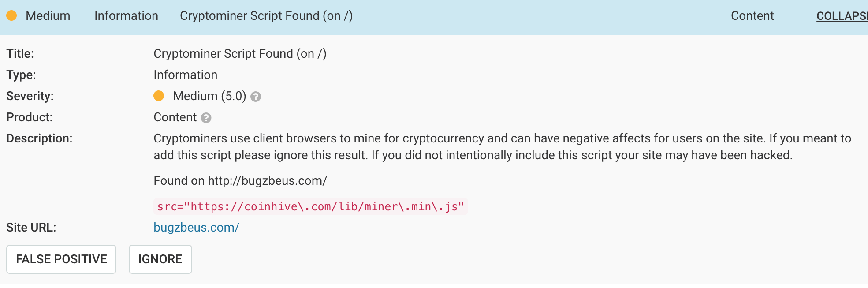Click the header row title Cryptominer Script Found

pyautogui.click(x=266, y=16)
